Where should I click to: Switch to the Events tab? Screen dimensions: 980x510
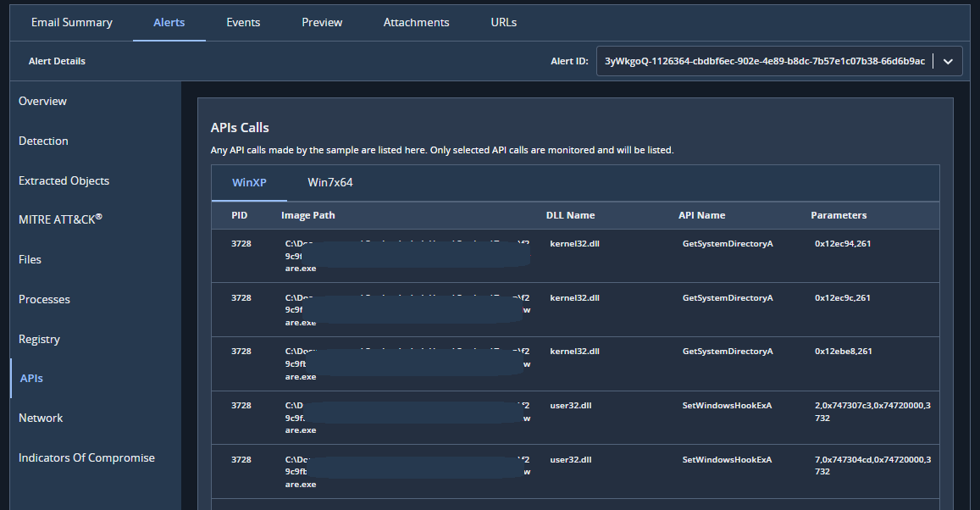243,23
